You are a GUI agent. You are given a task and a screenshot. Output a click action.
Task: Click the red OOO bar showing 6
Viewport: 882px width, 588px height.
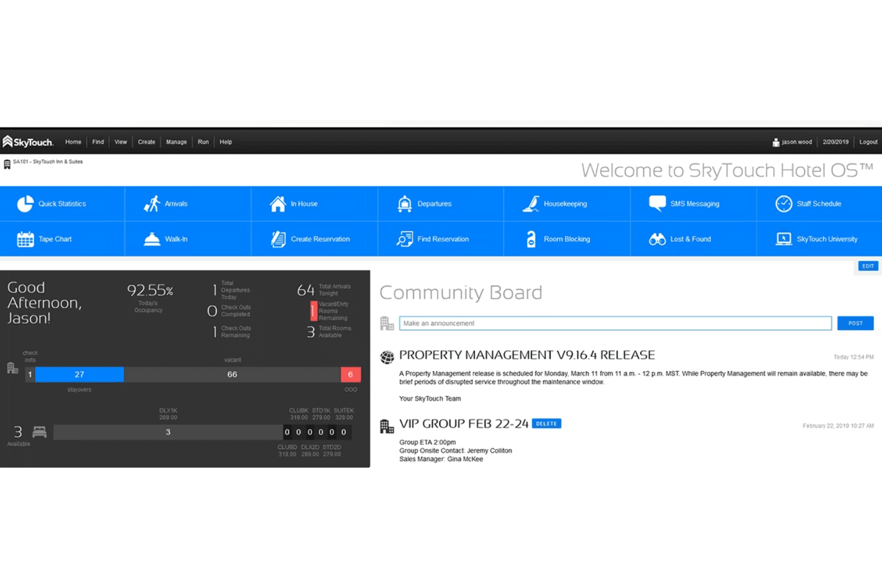(x=350, y=374)
